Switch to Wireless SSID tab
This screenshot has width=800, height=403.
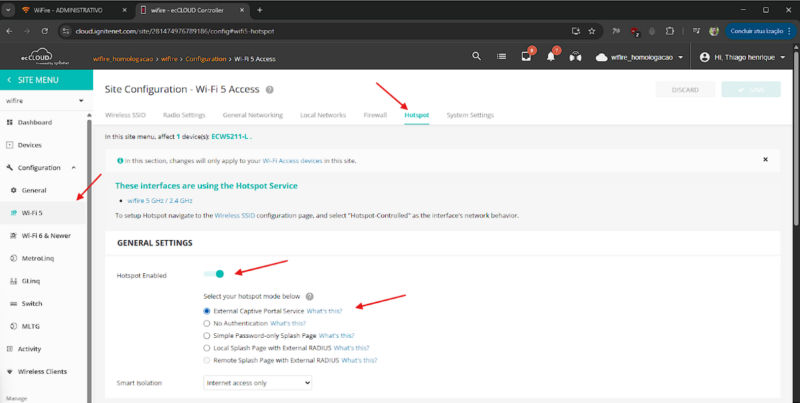(x=125, y=115)
